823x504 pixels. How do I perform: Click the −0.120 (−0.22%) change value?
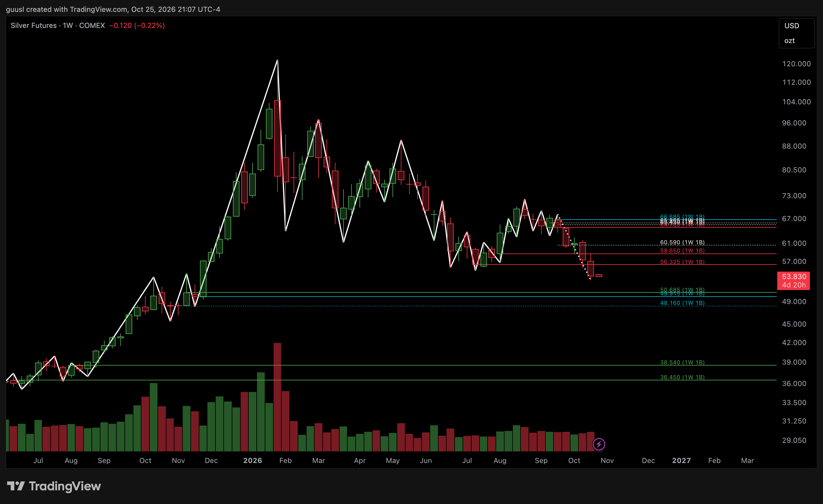coord(137,25)
